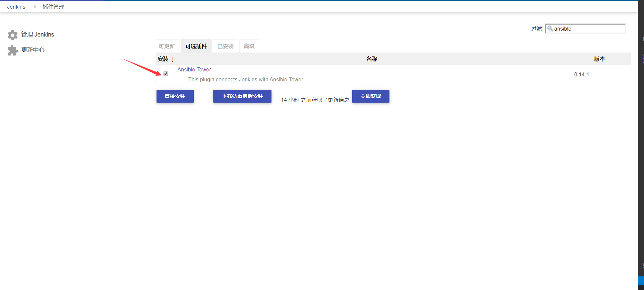The width and height of the screenshot is (644, 290).
Task: Click the 插件管理 breadcrumb
Action: coord(54,7)
